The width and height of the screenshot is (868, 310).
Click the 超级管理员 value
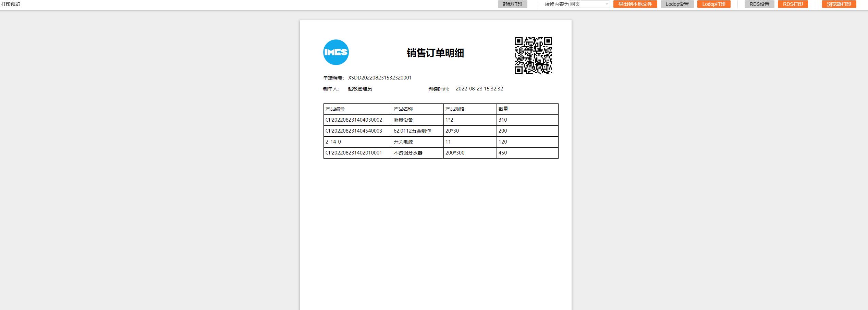coord(360,89)
